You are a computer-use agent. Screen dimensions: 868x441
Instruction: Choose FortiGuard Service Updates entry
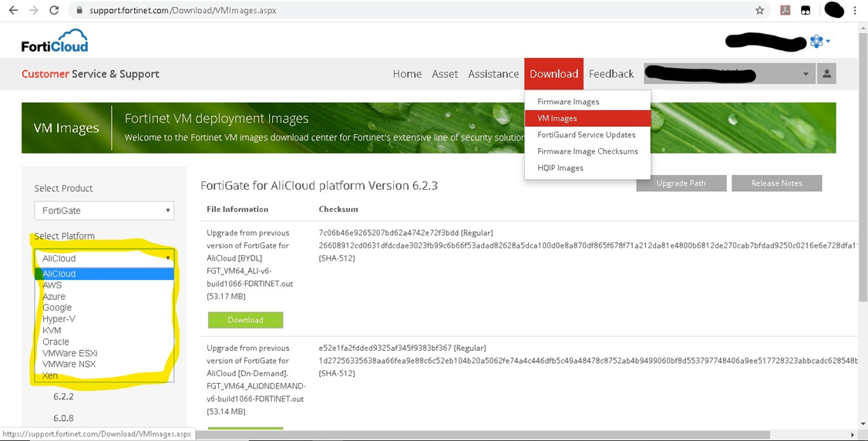588,134
